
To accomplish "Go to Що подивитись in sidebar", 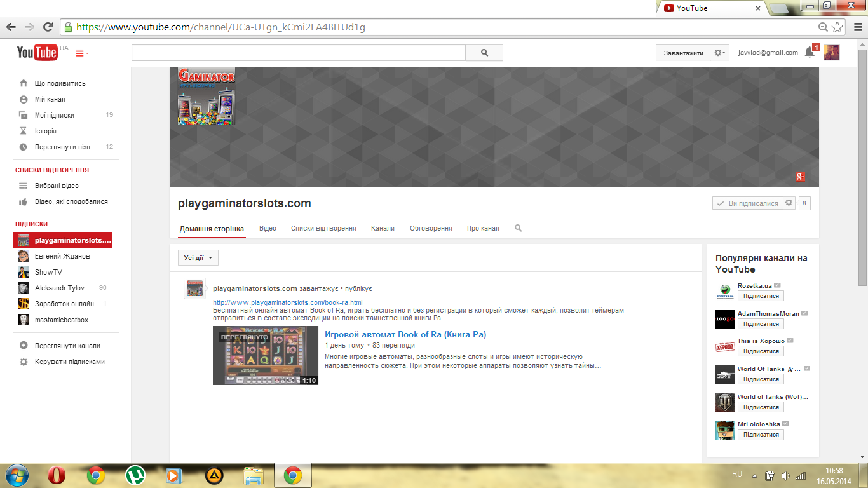I will 60,83.
